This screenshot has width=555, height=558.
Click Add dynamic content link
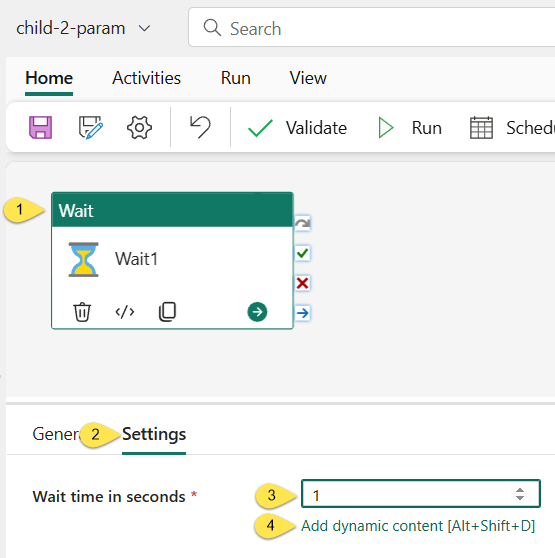point(418,526)
